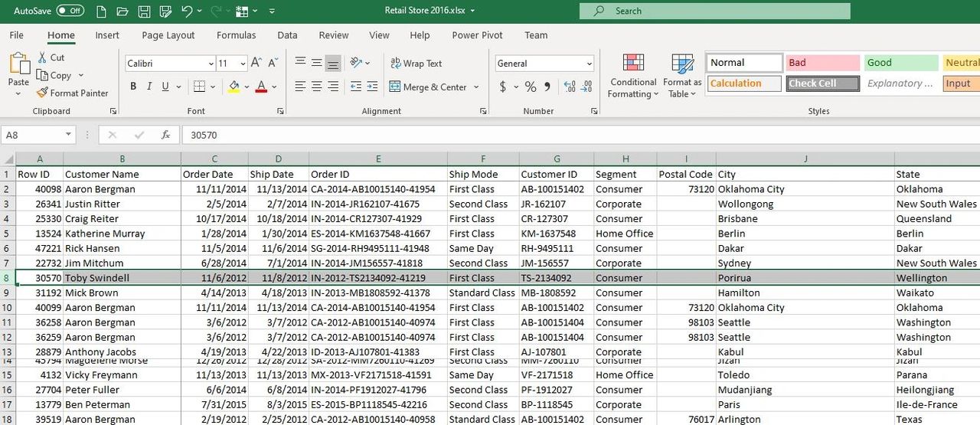Viewport: 980px width, 425px height.
Task: Increase font size with the larger A icon
Action: coord(256,63)
